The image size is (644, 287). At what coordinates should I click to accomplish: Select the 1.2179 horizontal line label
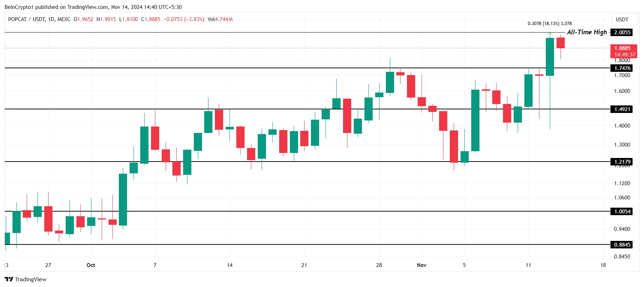(622, 162)
